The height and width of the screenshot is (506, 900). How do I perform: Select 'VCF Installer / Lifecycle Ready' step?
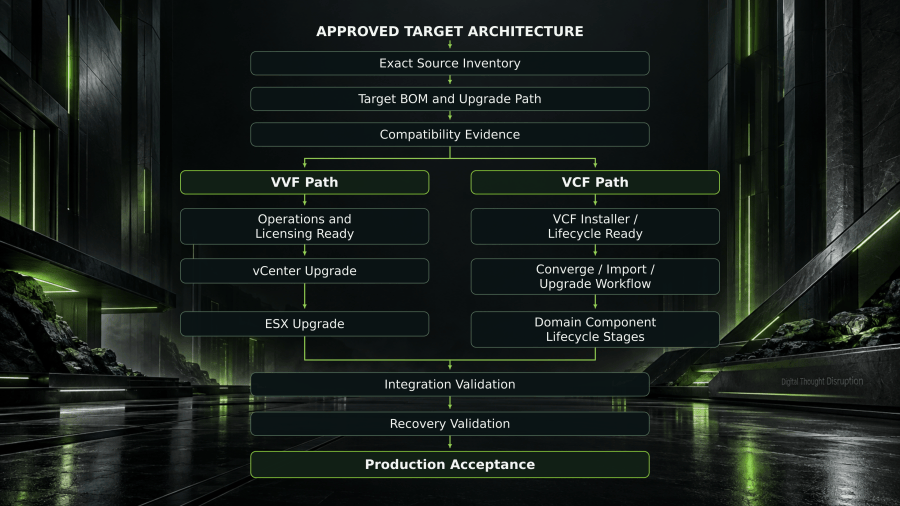pyautogui.click(x=595, y=226)
